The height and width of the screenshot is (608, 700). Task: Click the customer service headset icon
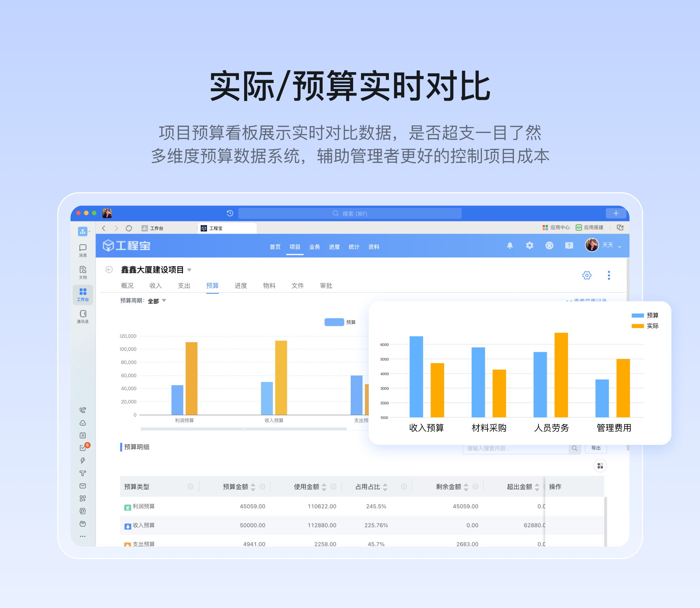pyautogui.click(x=549, y=245)
